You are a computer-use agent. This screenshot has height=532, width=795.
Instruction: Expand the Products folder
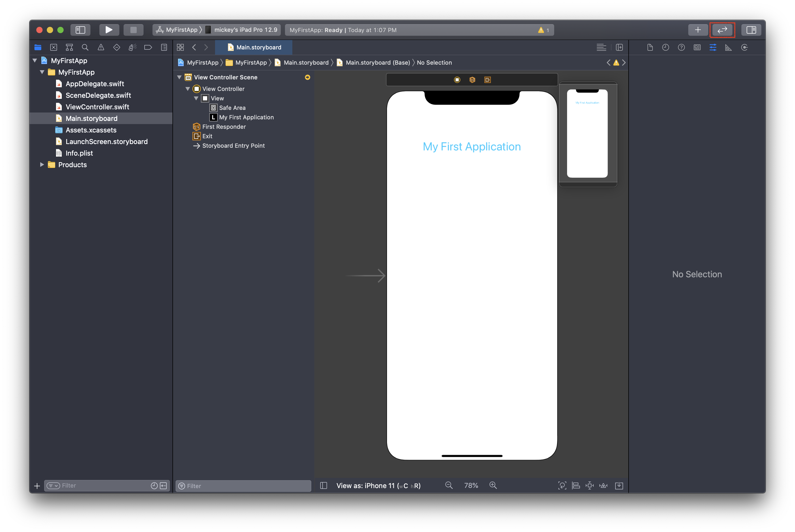tap(42, 165)
